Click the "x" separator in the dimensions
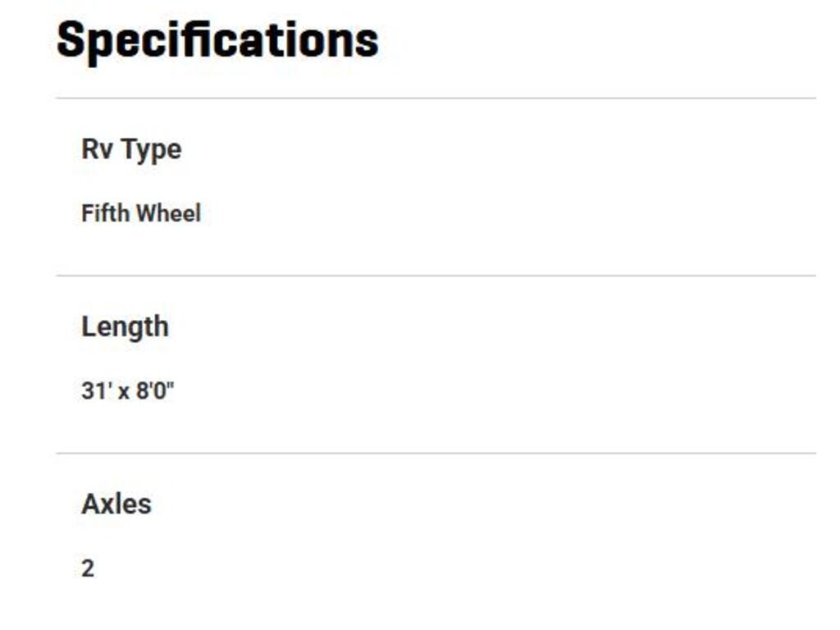The image size is (840, 630). [x=124, y=391]
